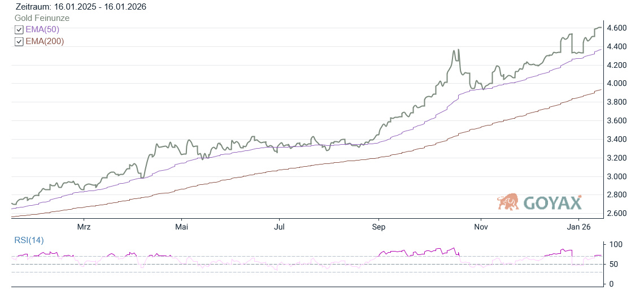Click the GOYAX bull logo icon
Viewport: 644px width, 290px height.
pos(508,201)
